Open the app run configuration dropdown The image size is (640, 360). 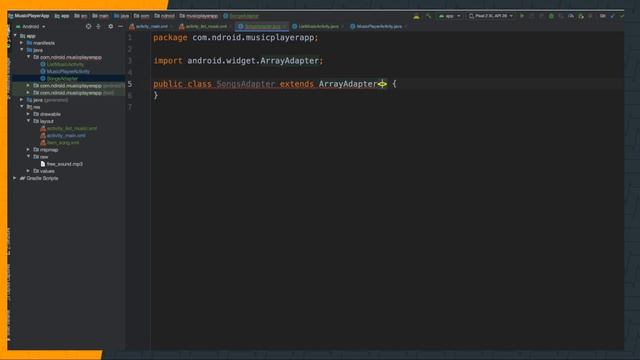click(449, 16)
